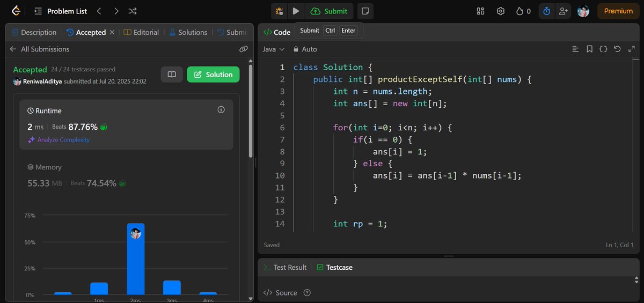Viewport: 644px width, 303px height.
Task: Go to the previous problem arrow
Action: [x=99, y=11]
